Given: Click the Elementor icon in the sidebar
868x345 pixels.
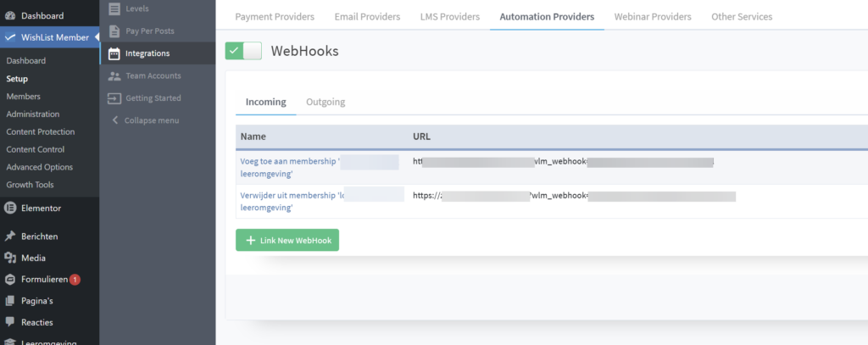Looking at the screenshot, I should pyautogui.click(x=10, y=208).
